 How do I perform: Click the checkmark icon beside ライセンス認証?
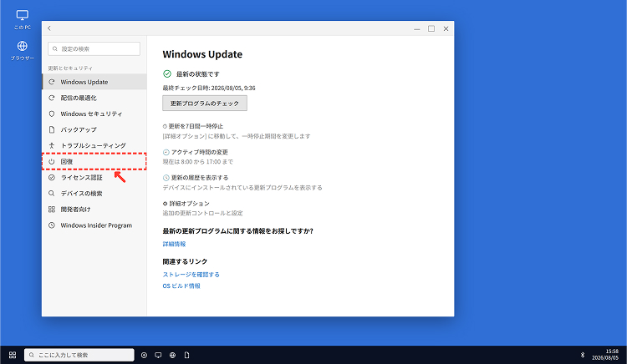click(52, 178)
